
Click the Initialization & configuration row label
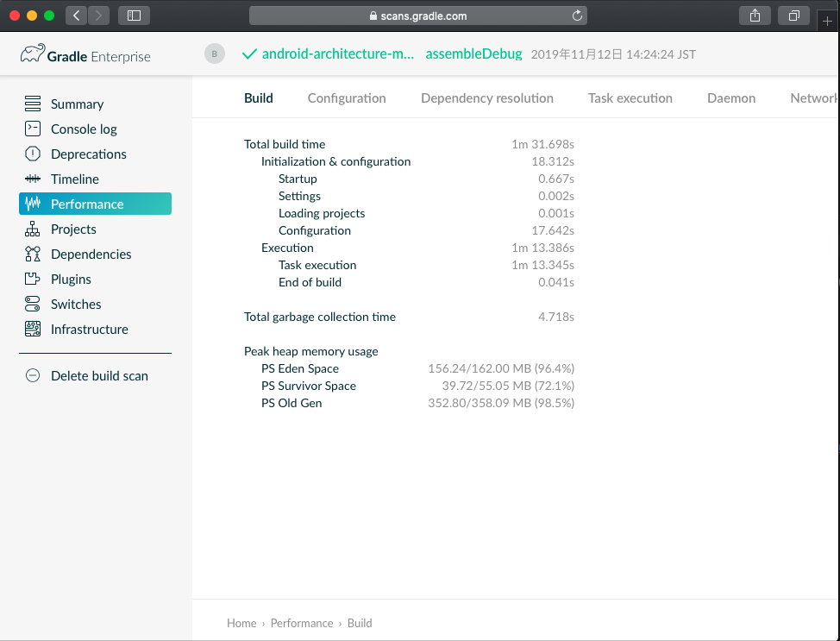[x=335, y=161]
